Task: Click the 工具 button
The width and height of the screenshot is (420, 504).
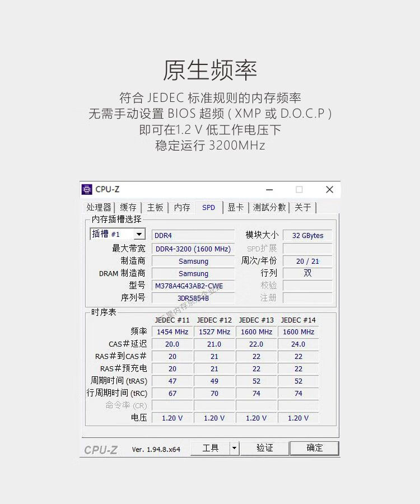Action: pyautogui.click(x=211, y=448)
